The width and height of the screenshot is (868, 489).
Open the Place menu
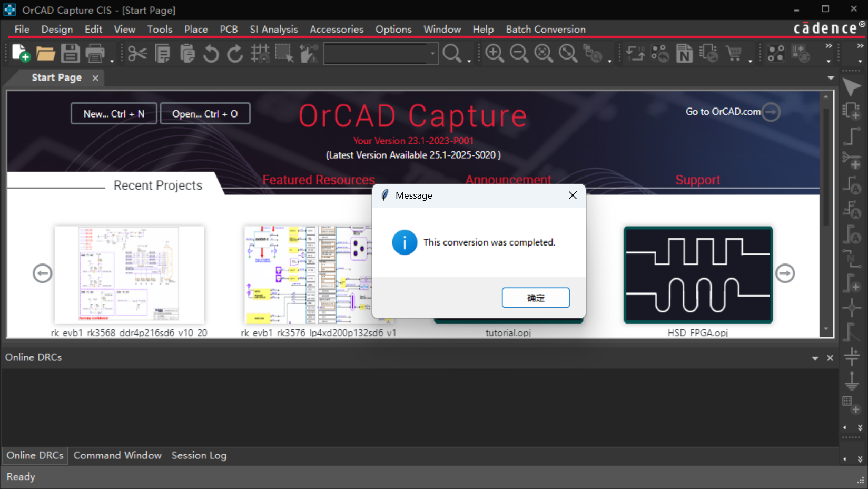[x=196, y=30]
